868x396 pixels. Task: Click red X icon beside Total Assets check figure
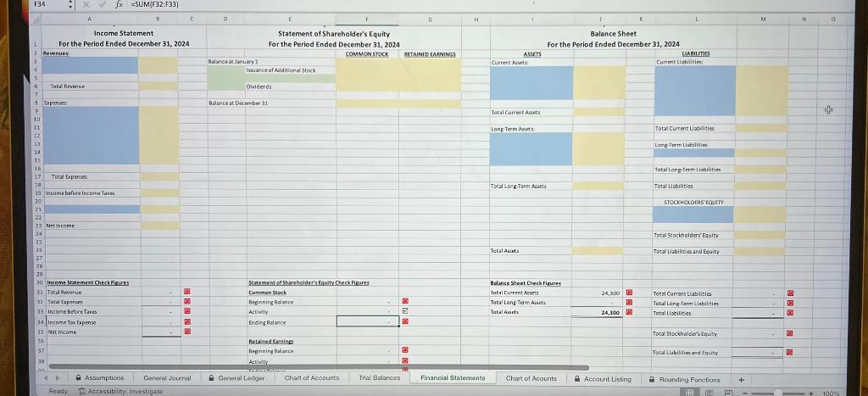tap(629, 312)
